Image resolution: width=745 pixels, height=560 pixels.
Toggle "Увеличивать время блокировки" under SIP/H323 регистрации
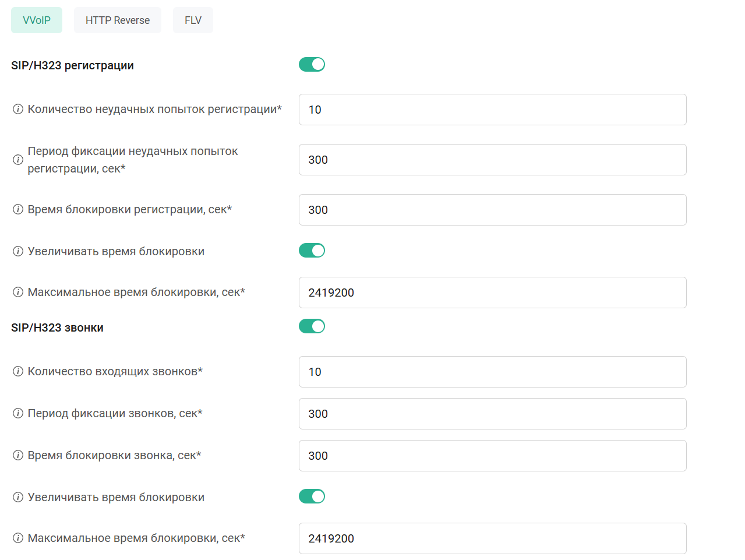pyautogui.click(x=312, y=251)
